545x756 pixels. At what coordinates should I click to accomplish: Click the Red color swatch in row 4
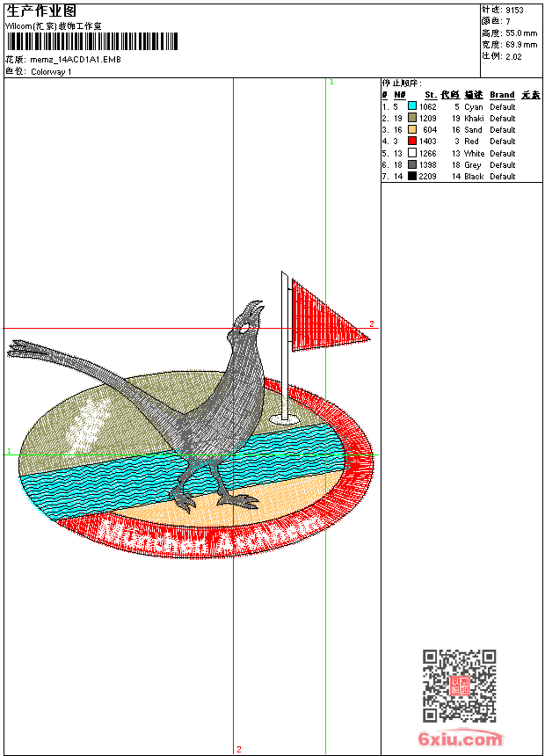click(412, 141)
